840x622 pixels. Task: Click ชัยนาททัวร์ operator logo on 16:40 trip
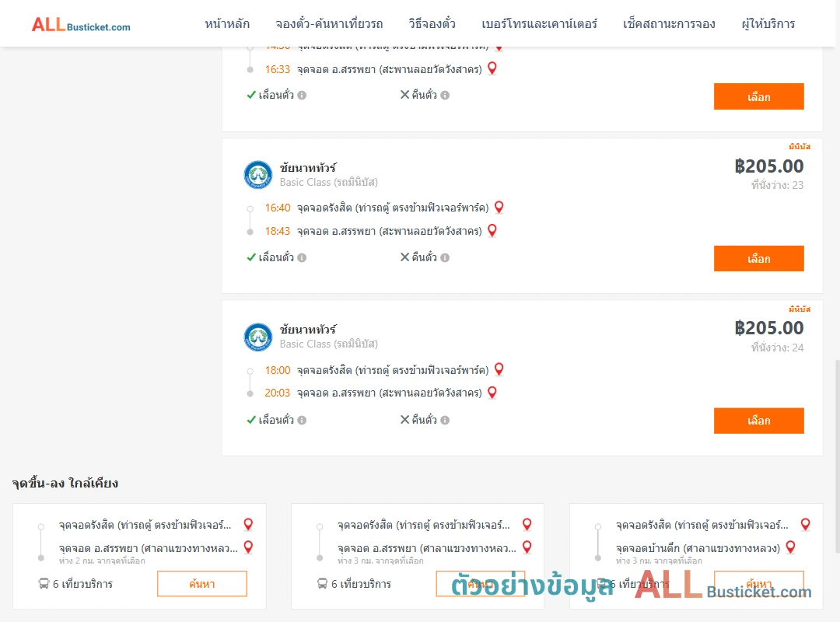coord(258,175)
